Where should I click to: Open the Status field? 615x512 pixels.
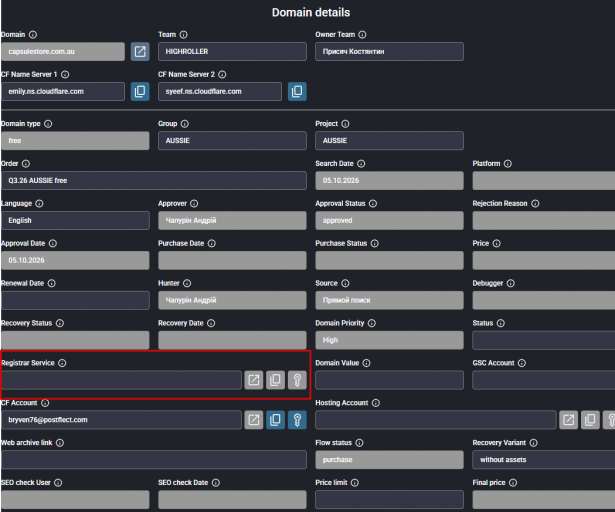(x=544, y=340)
